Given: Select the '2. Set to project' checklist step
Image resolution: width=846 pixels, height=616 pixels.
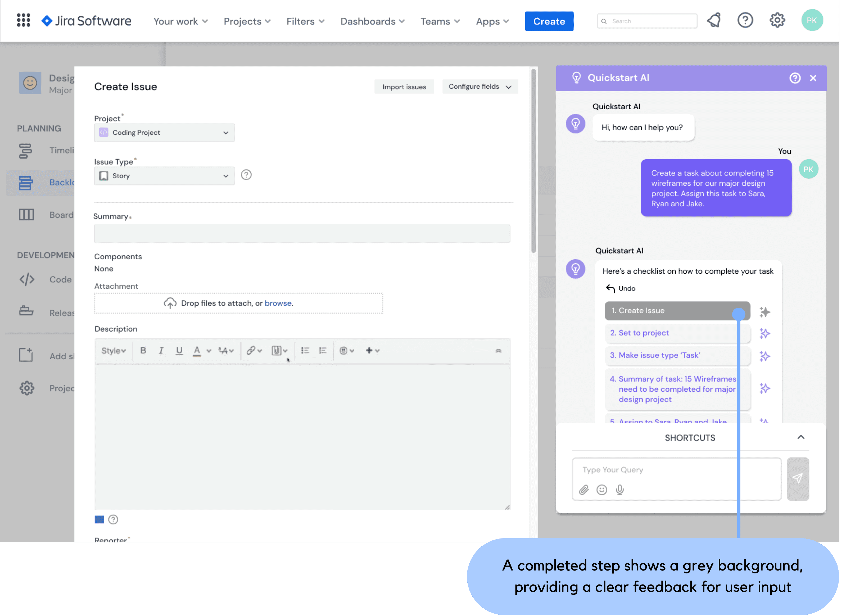Looking at the screenshot, I should tap(677, 333).
